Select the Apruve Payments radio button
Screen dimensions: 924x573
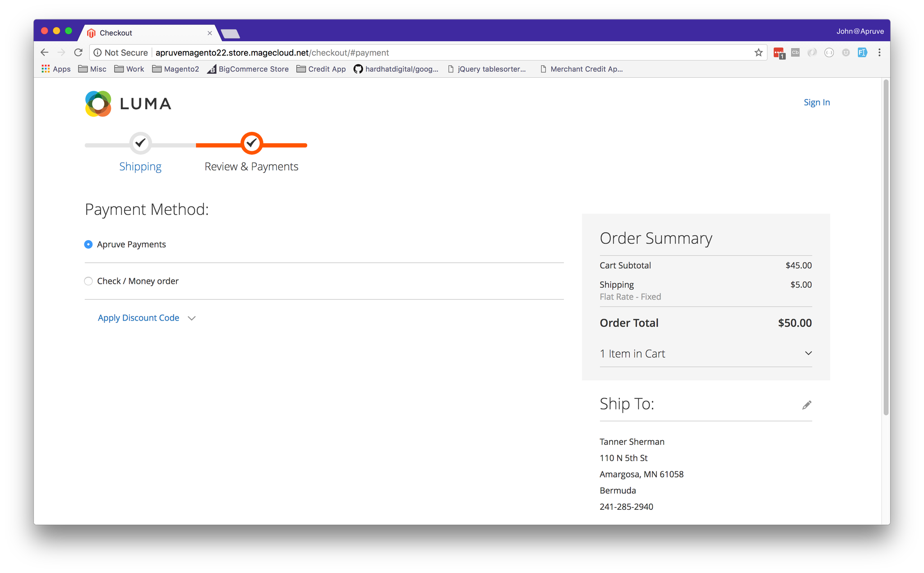point(88,244)
